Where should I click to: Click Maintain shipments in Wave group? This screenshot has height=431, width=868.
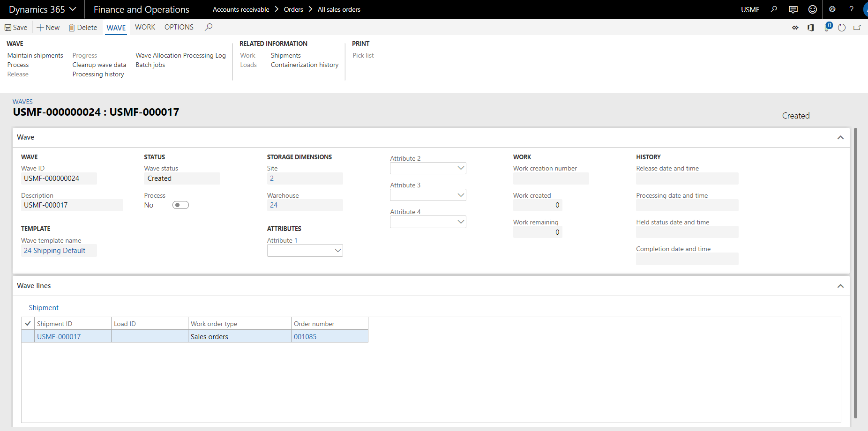point(35,55)
